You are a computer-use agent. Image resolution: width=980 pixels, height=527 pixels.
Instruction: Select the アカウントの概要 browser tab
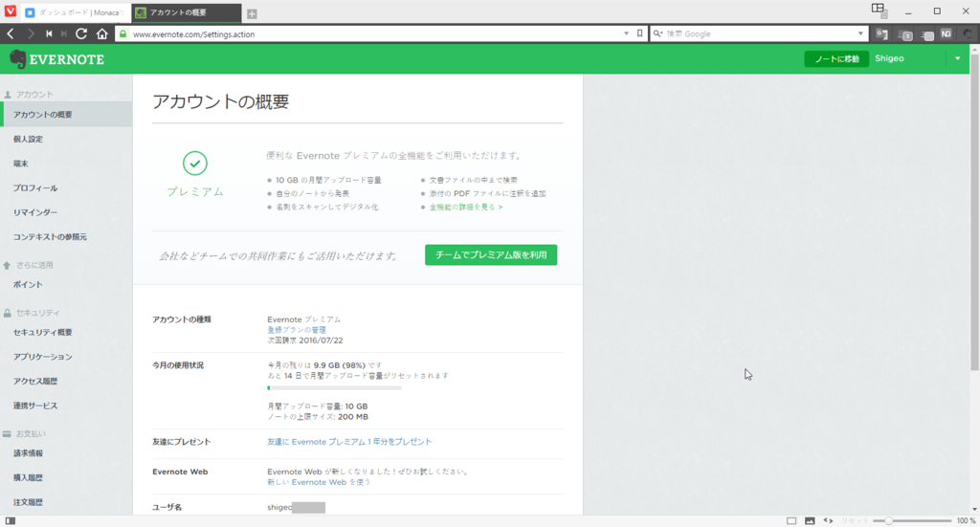pos(187,12)
